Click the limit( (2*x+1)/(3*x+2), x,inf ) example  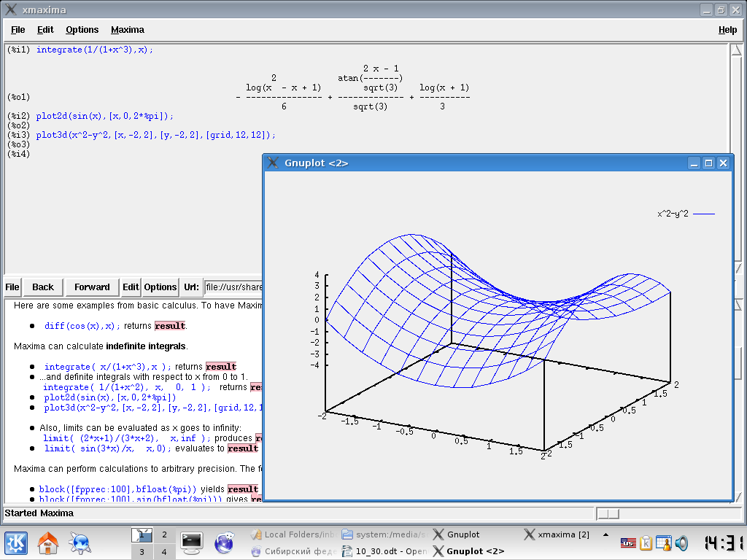[127, 438]
